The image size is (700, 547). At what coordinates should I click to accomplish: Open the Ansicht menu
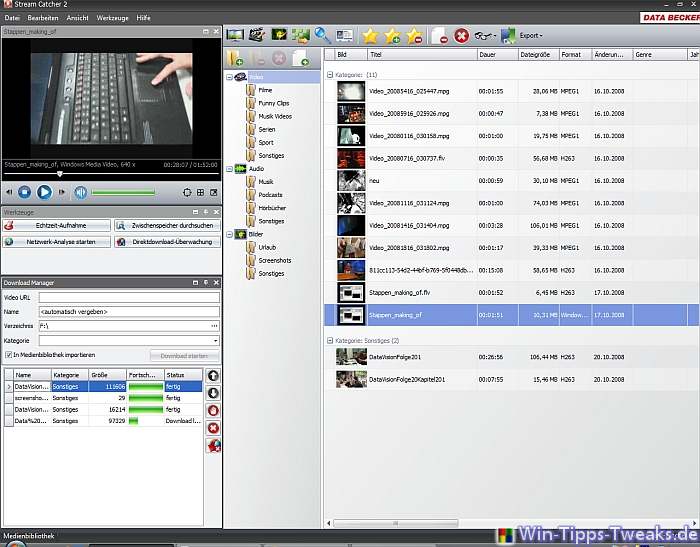point(77,18)
